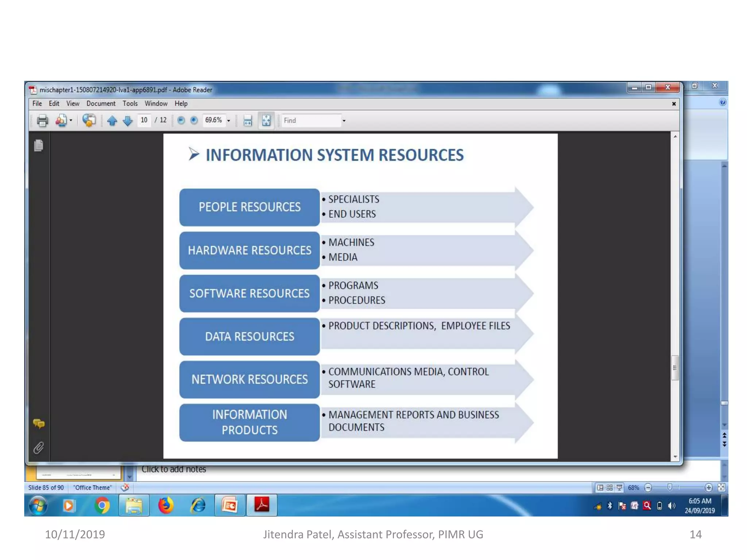Click the Slide 85 of 90 indicator

tap(46, 488)
